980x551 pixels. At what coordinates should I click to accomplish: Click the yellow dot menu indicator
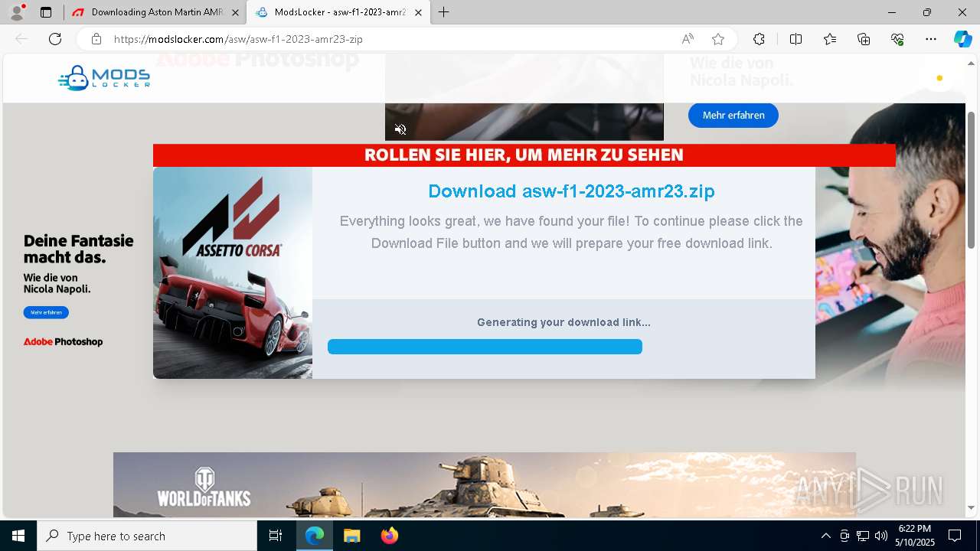[x=939, y=78]
